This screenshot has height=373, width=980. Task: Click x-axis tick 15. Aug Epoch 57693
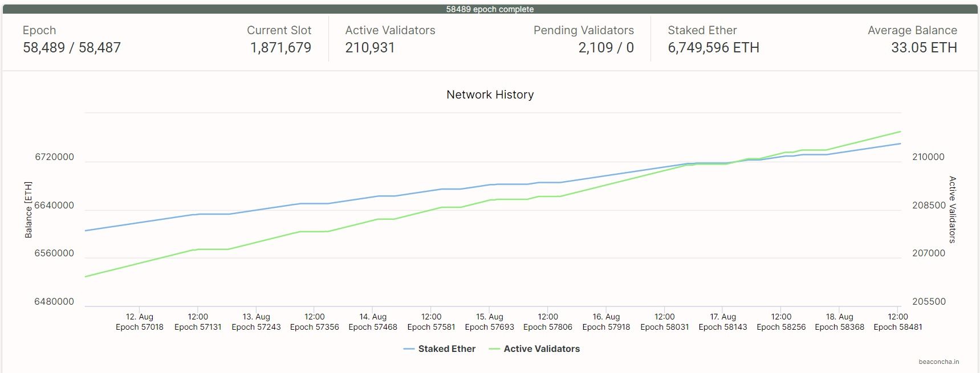click(490, 322)
